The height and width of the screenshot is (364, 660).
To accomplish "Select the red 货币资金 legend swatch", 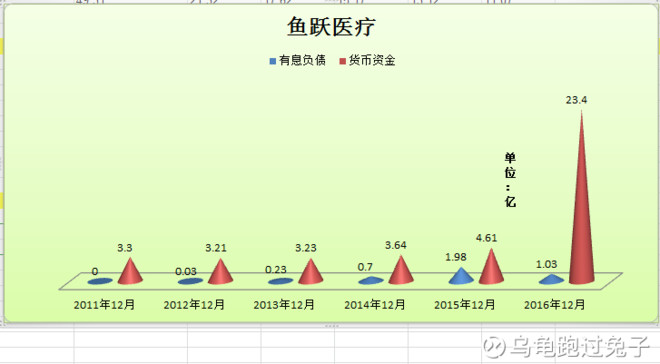I will click(342, 61).
